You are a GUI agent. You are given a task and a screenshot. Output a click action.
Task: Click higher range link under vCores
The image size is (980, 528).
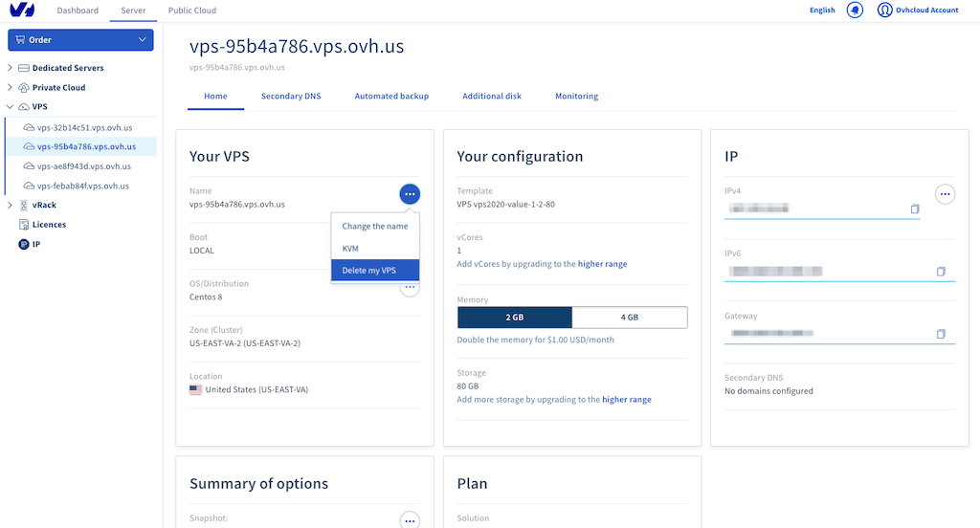coord(603,264)
